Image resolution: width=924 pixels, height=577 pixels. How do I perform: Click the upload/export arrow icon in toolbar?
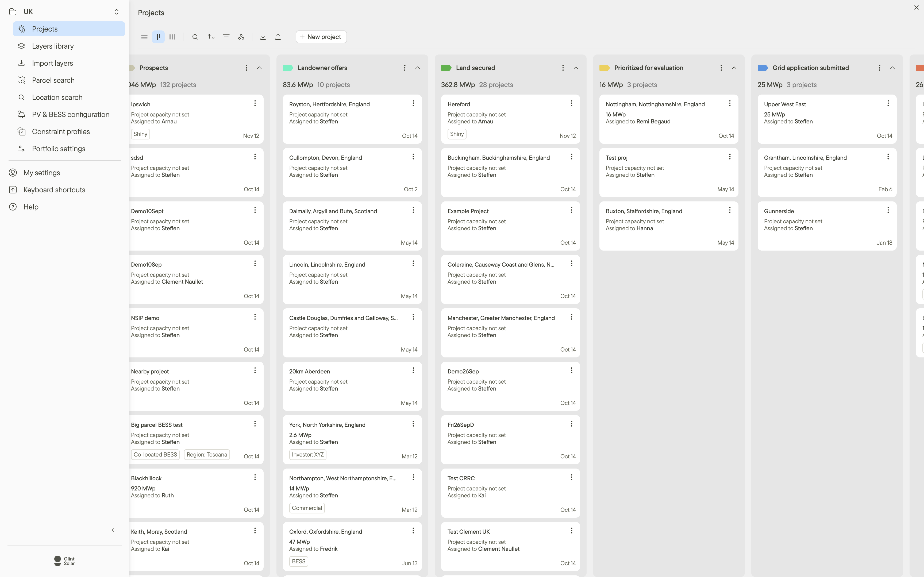pos(278,37)
